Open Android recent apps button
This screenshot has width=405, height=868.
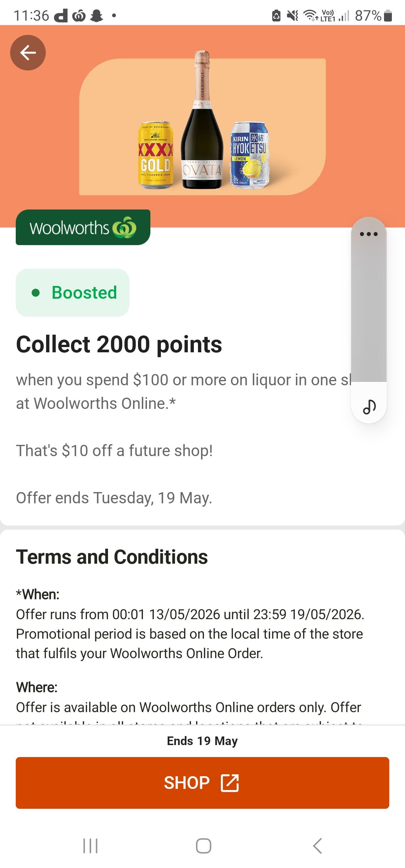(90, 846)
